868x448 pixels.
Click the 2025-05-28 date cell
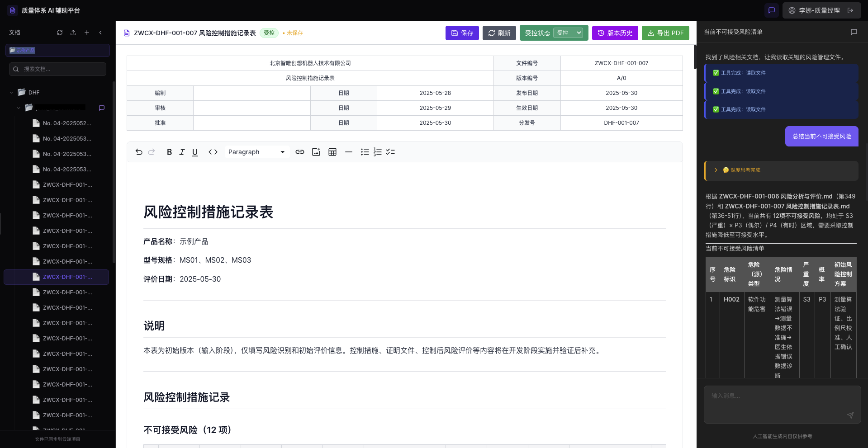435,93
